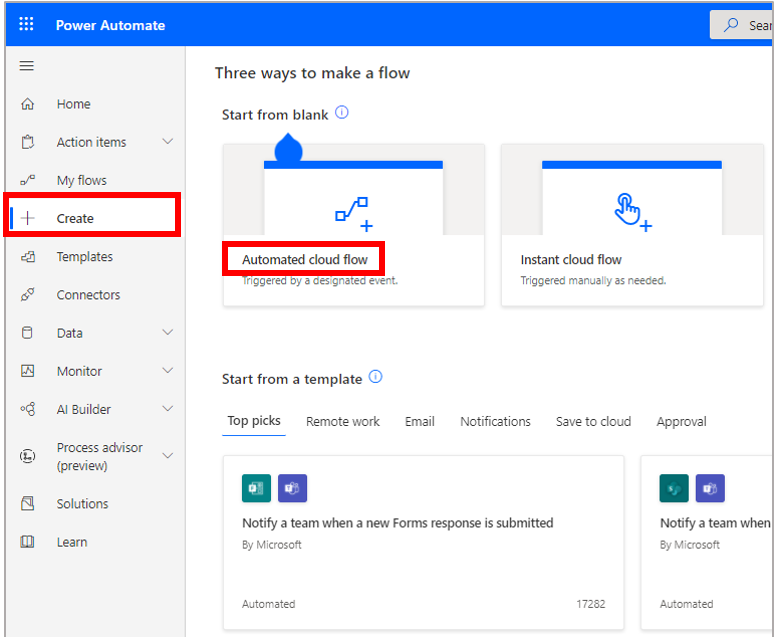
Task: Click Teams icon on Forms response template
Action: 292,488
